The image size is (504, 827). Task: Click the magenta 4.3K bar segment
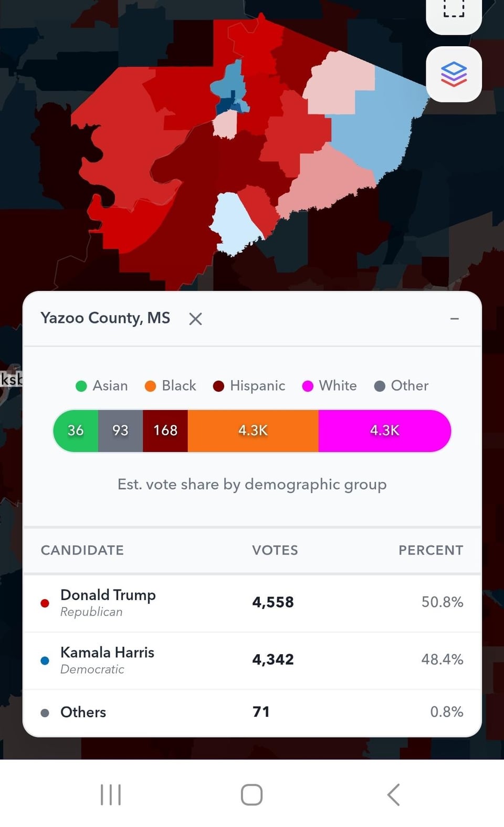tap(384, 431)
